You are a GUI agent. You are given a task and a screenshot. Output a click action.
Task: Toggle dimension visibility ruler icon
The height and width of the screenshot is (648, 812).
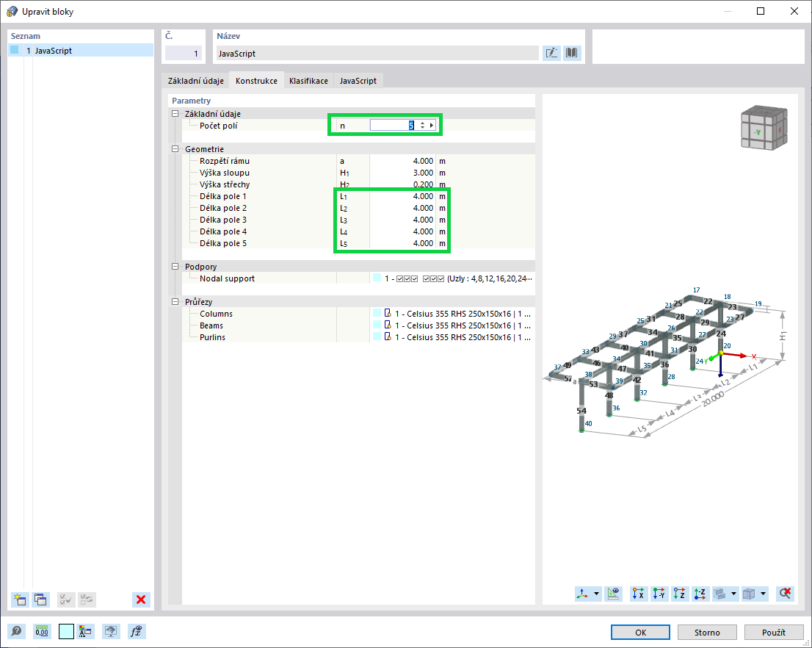613,594
